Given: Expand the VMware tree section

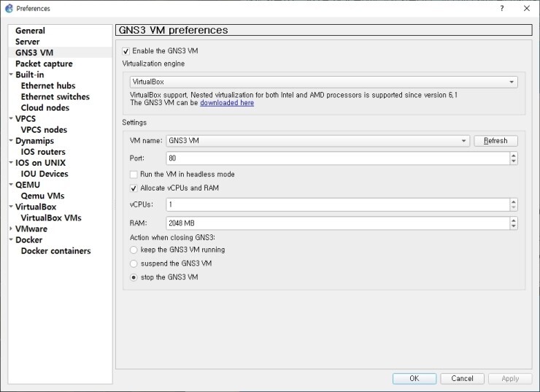Looking at the screenshot, I should pyautogui.click(x=11, y=228).
